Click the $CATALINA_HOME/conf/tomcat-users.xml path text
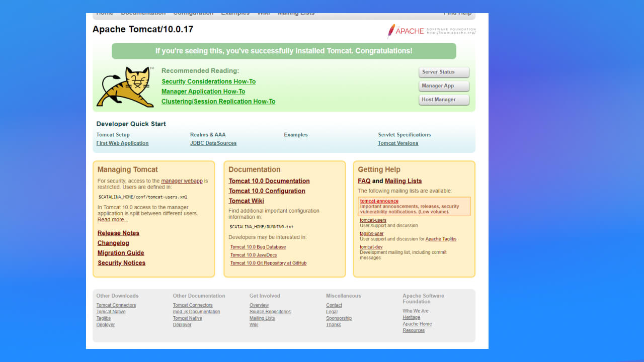 coord(143,197)
